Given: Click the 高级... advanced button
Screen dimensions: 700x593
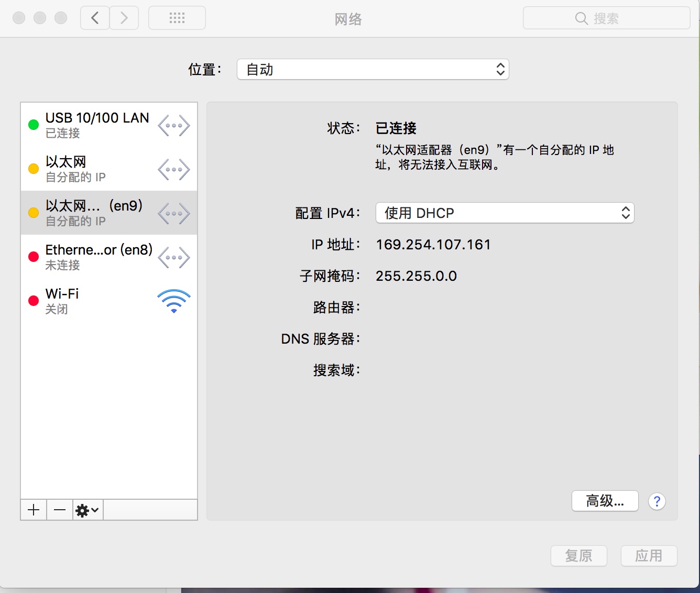Looking at the screenshot, I should pos(605,501).
